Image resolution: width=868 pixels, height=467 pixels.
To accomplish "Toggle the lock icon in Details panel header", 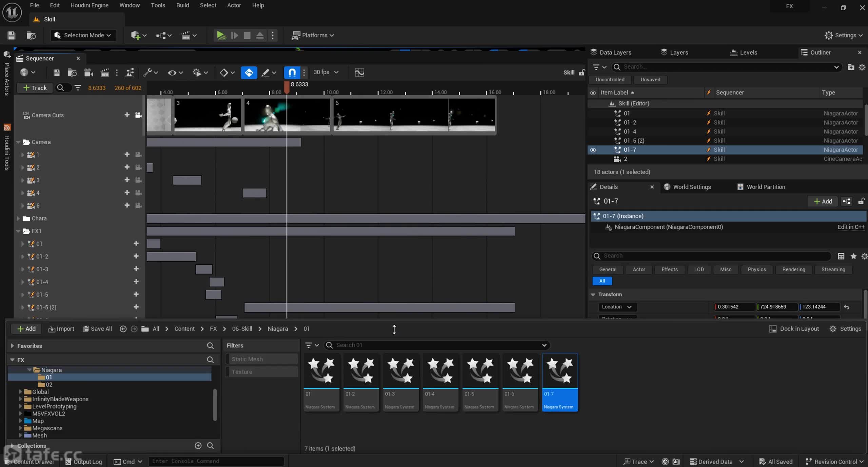I will pos(861,202).
